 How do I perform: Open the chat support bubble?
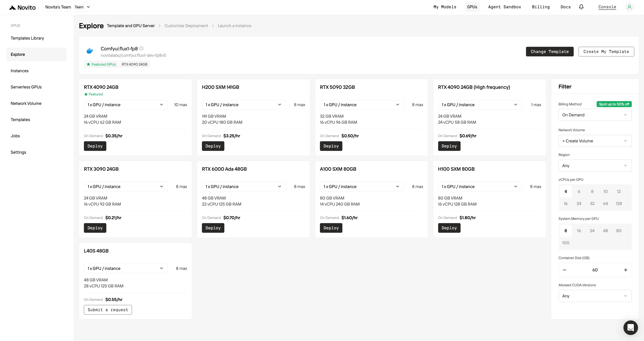pos(630,327)
